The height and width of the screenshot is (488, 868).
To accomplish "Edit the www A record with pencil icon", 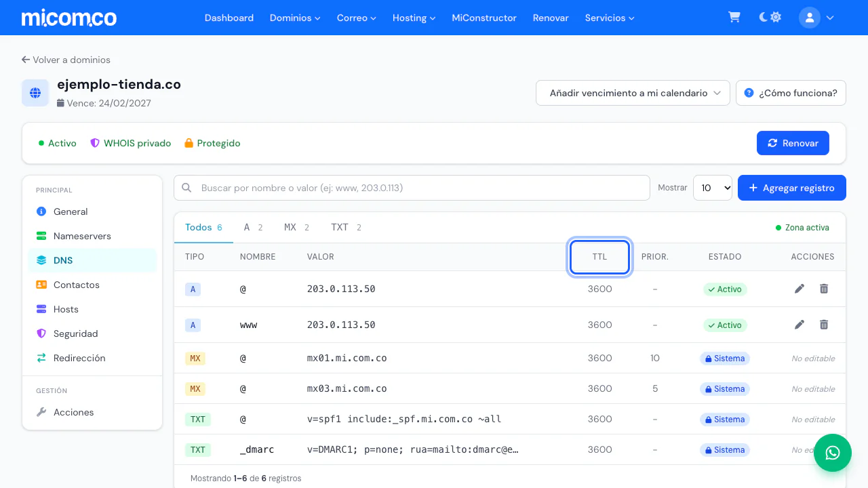I will coord(800,325).
